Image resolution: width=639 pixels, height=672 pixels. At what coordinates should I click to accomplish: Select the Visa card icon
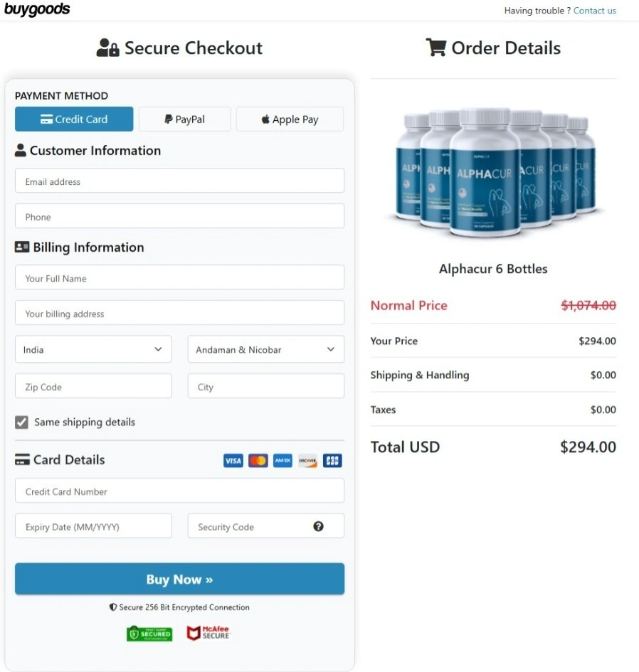click(233, 461)
